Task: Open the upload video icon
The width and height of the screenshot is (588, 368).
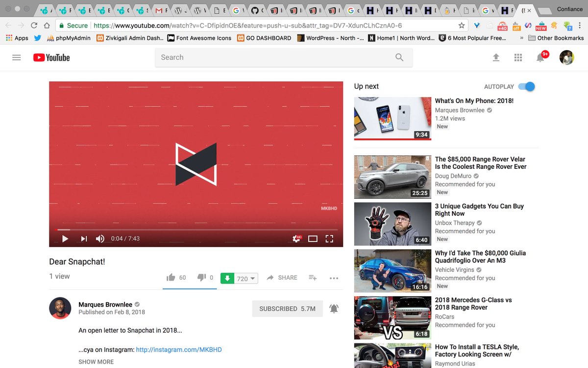Action: click(496, 57)
